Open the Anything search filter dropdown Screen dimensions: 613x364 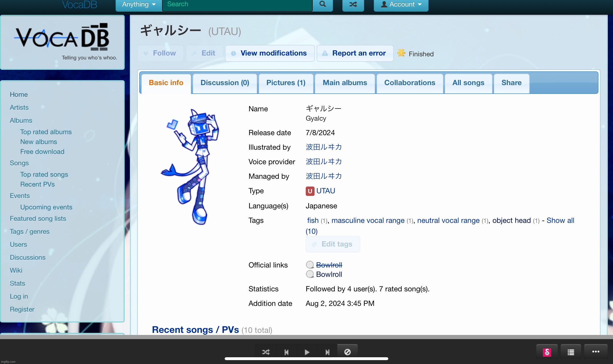point(139,5)
